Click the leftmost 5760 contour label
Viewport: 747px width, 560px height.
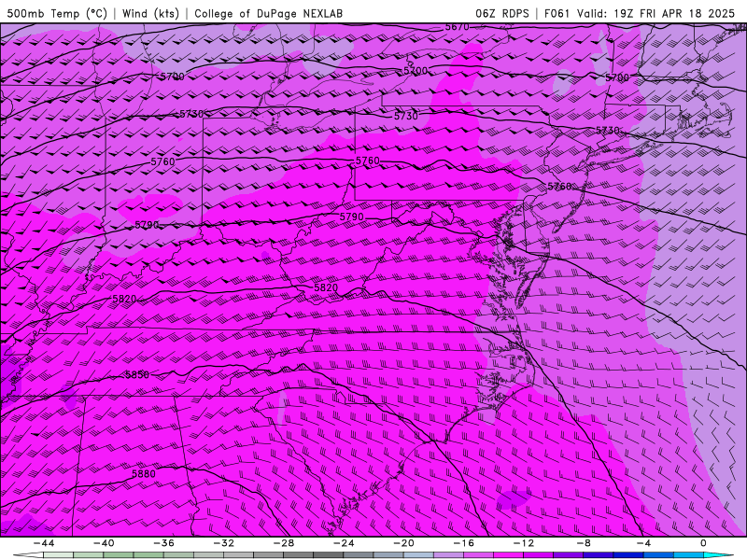point(162,161)
